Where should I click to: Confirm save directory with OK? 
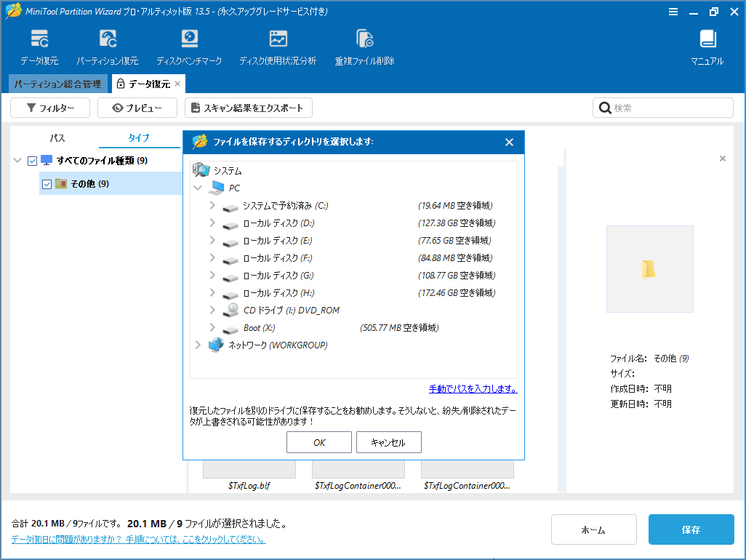coord(318,441)
